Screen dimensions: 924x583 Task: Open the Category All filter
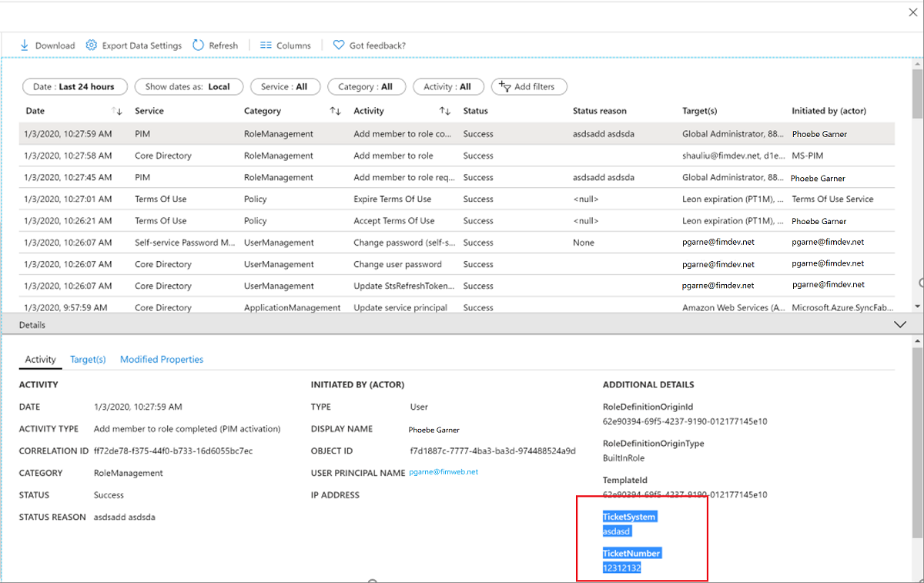click(x=365, y=87)
